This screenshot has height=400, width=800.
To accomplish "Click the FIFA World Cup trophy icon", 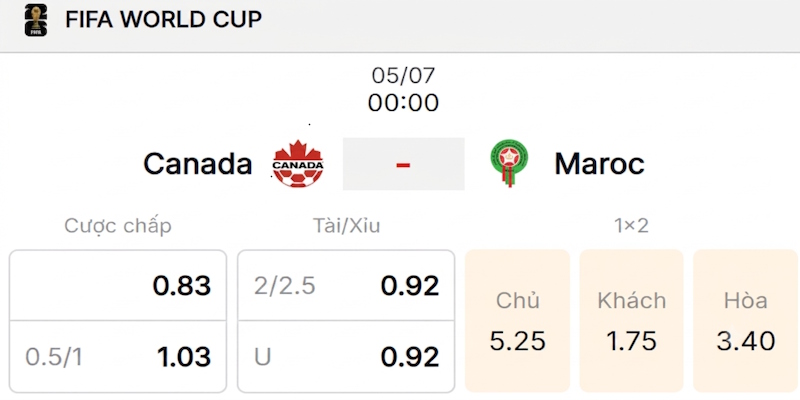I will (x=36, y=20).
